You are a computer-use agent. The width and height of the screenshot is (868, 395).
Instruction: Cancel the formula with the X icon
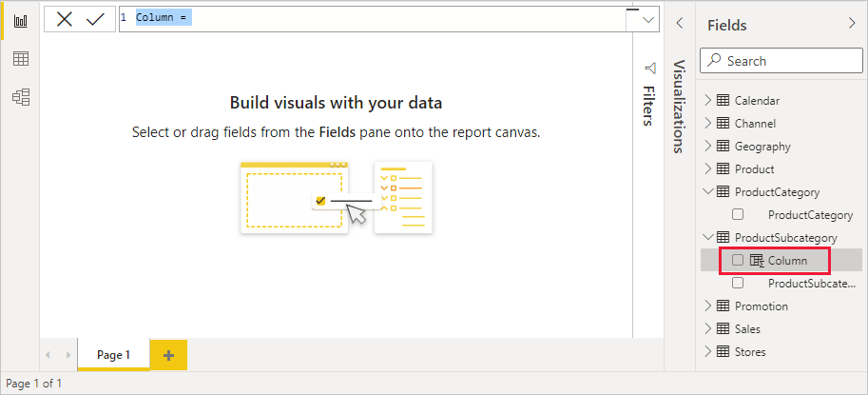65,19
